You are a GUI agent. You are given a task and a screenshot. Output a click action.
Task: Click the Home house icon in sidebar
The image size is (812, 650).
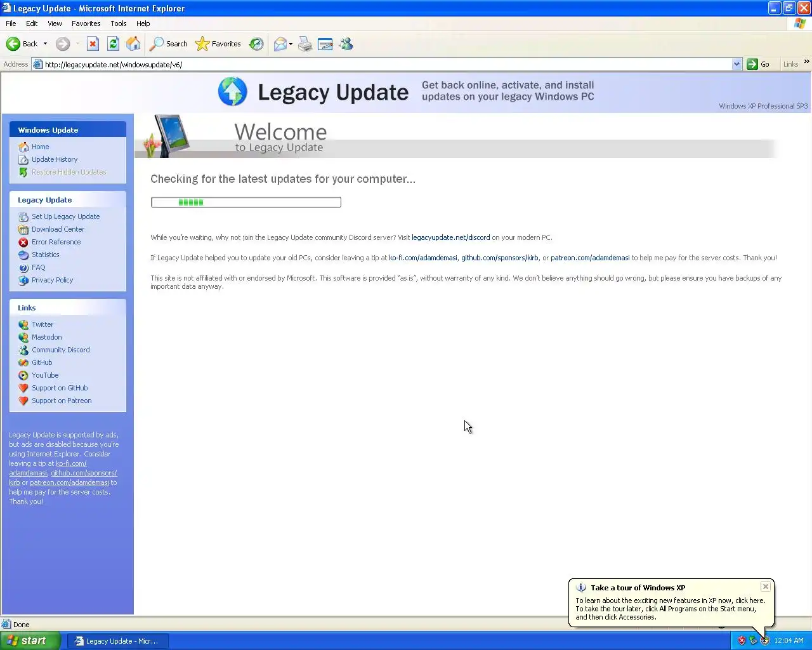(x=23, y=147)
